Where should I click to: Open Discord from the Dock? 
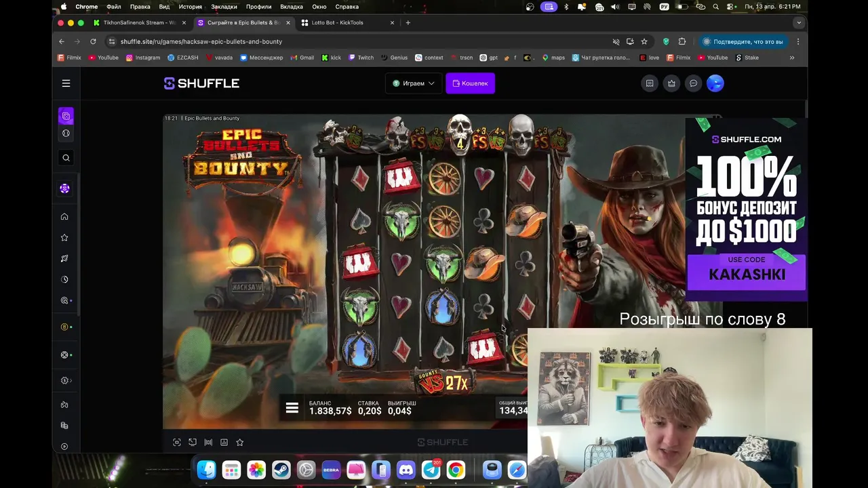point(406,469)
